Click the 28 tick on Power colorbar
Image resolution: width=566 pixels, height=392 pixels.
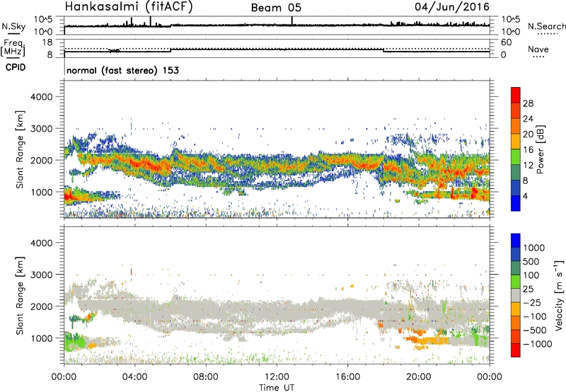click(x=528, y=103)
